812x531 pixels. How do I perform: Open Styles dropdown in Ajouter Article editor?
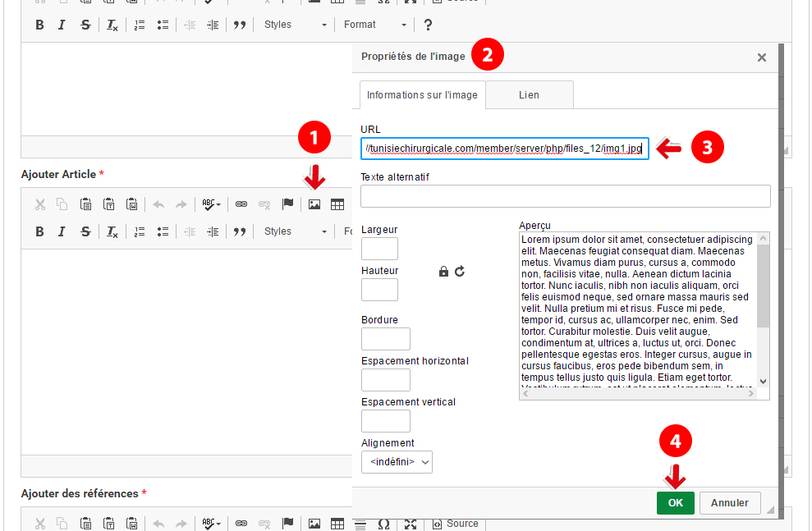coord(296,231)
